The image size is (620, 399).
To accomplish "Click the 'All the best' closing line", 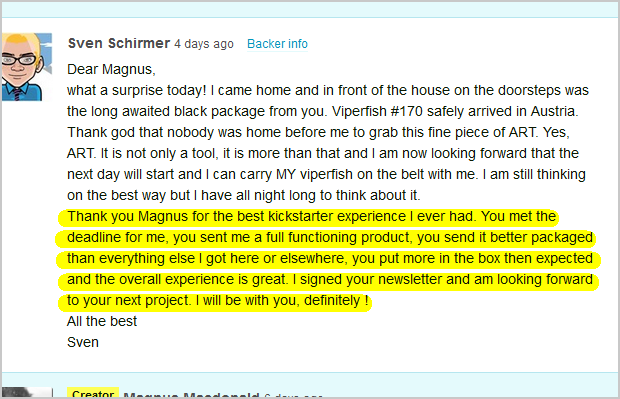I will 102,321.
